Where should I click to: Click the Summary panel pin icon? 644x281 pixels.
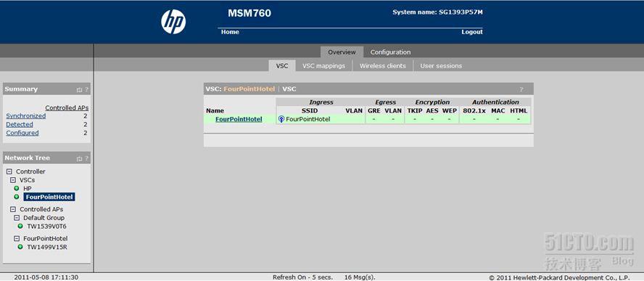(x=79, y=90)
